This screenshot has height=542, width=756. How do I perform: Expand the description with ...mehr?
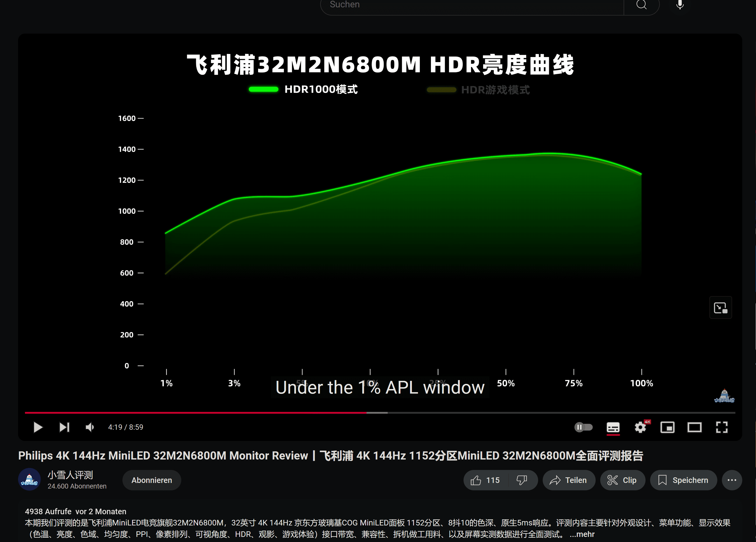(x=582, y=534)
